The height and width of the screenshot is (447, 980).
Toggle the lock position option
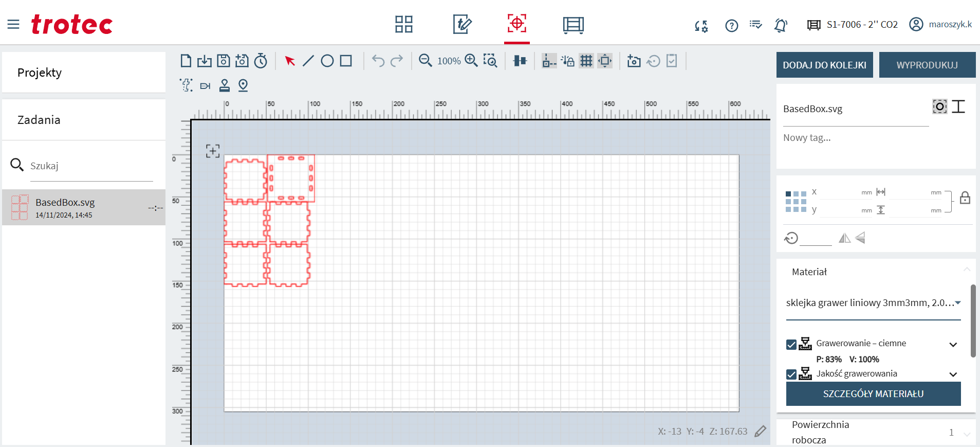(568, 61)
